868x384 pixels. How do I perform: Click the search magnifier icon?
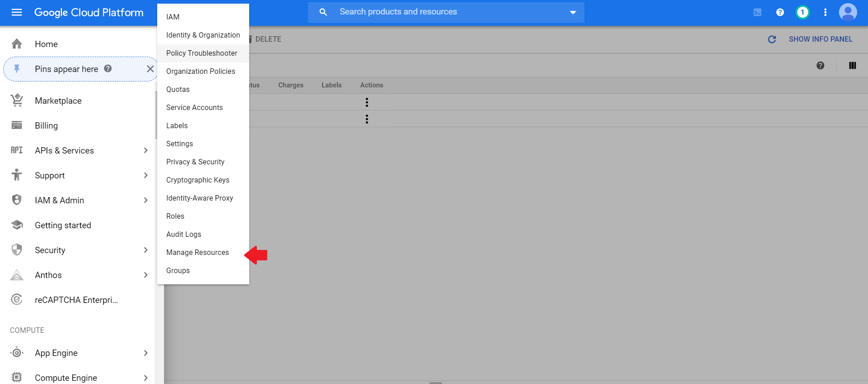click(323, 12)
